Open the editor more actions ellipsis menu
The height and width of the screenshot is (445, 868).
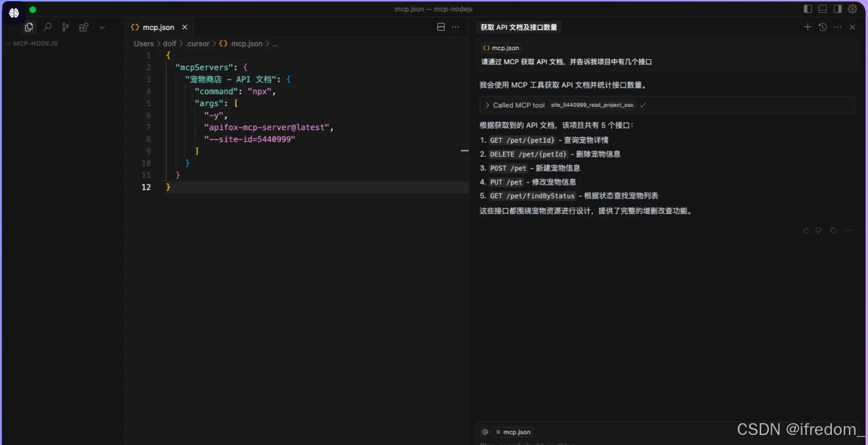pyautogui.click(x=455, y=27)
